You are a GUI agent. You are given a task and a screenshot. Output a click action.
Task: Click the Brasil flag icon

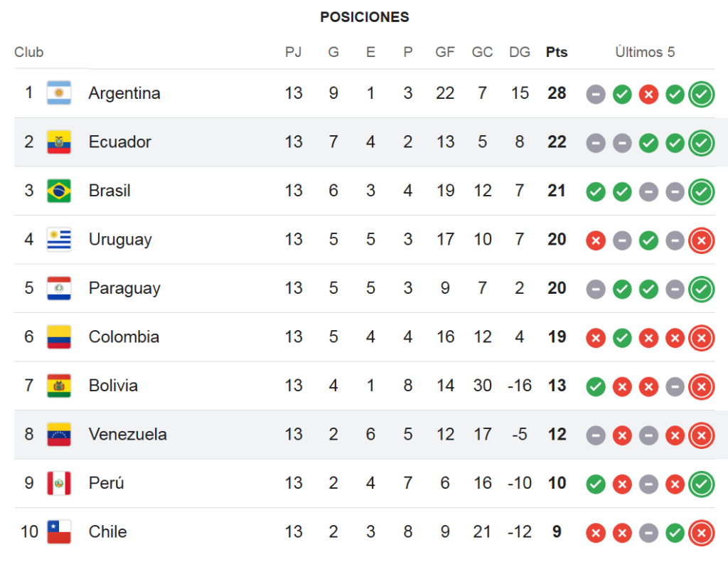59,191
